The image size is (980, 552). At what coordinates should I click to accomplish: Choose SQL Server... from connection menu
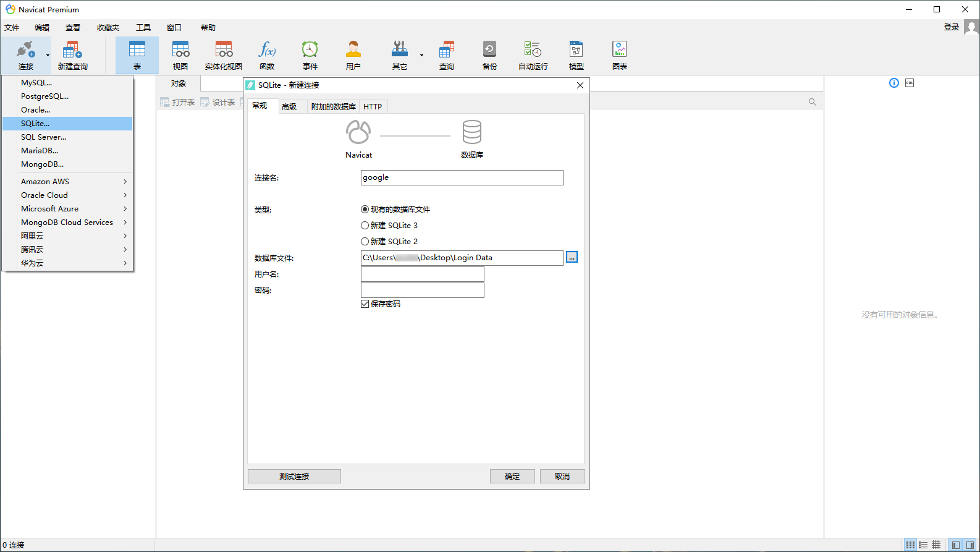pos(68,137)
